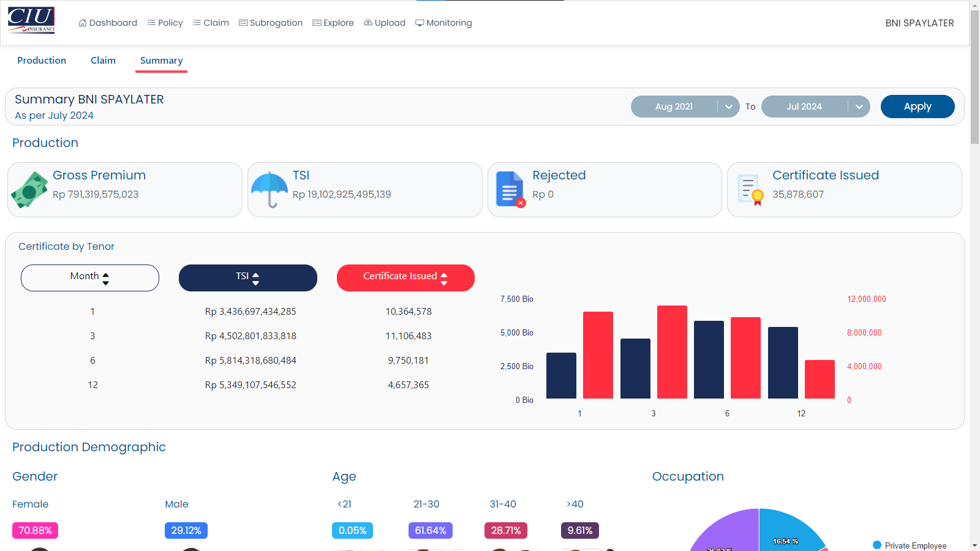980x551 pixels.
Task: Click the Rejected summary card
Action: pos(605,190)
